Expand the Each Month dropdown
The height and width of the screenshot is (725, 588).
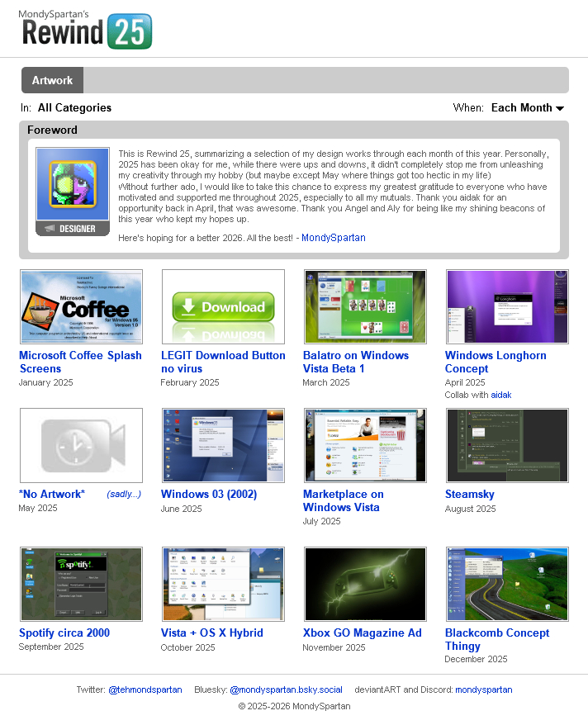point(527,108)
